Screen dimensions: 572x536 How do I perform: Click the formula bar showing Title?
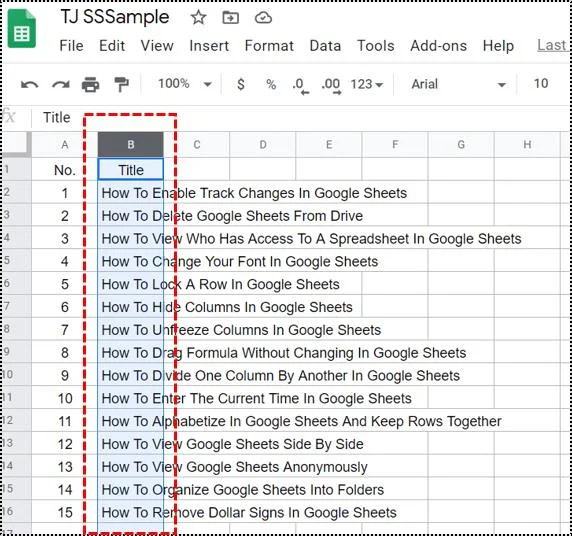(x=300, y=117)
